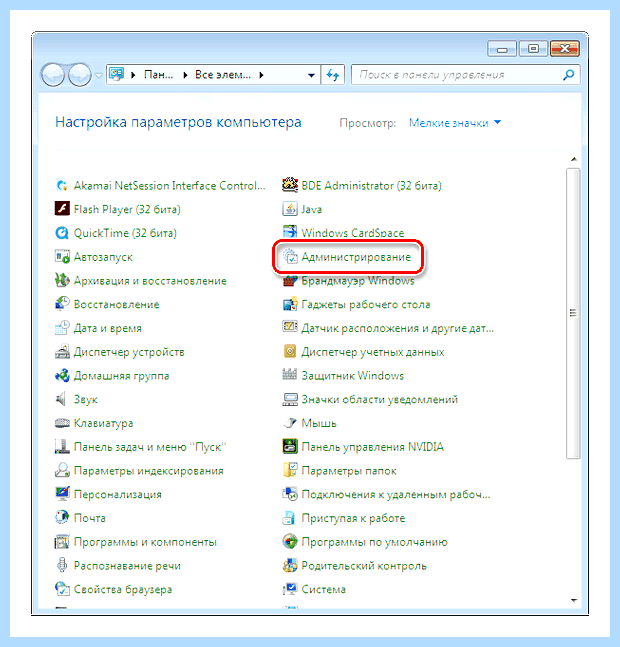The height and width of the screenshot is (647, 620).
Task: Click the Back navigation button
Action: pos(53,75)
